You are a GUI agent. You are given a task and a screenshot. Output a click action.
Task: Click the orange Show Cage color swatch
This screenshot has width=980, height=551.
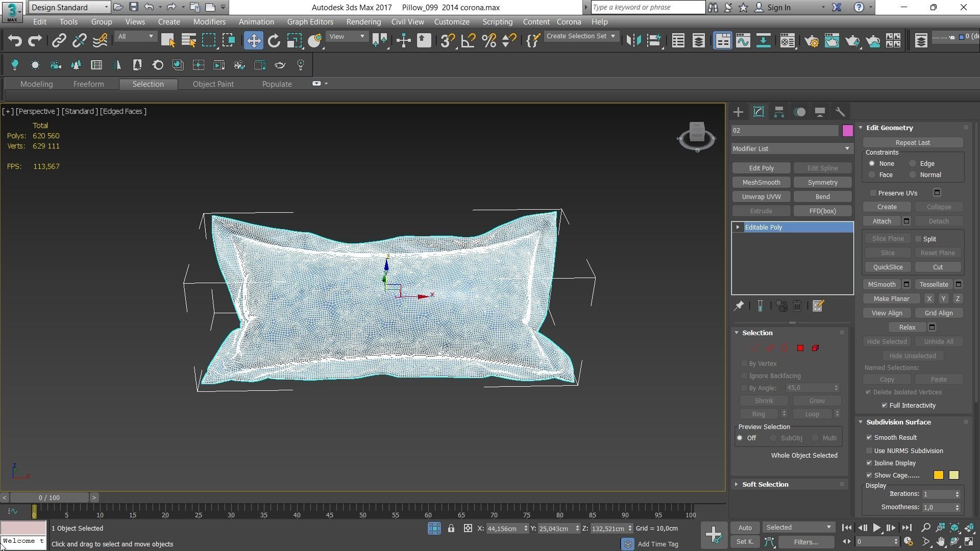coord(938,475)
